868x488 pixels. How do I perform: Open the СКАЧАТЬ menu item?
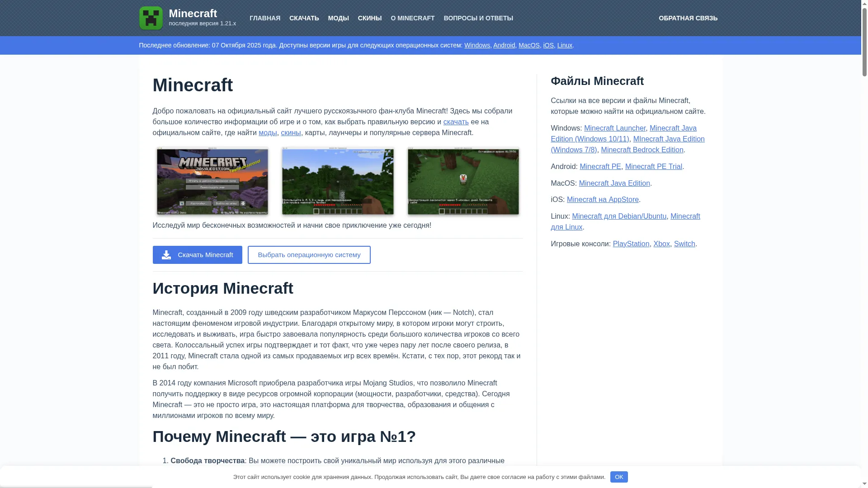(x=304, y=18)
